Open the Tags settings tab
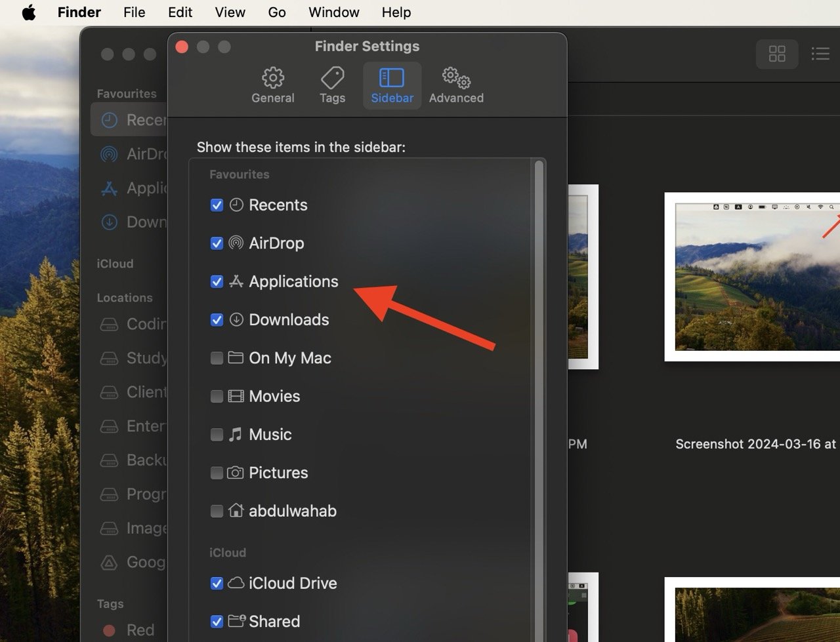 [332, 86]
